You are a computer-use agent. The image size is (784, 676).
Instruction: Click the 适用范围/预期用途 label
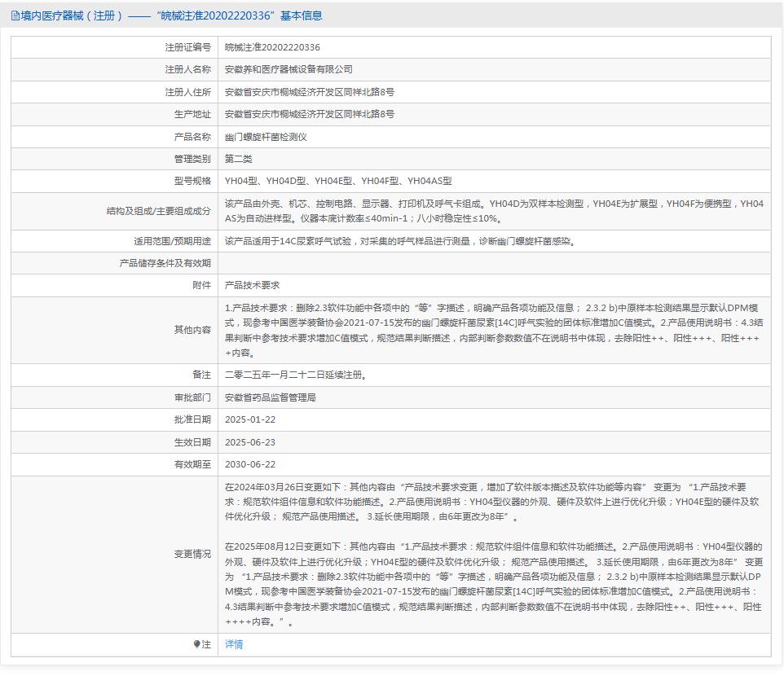pos(172,241)
